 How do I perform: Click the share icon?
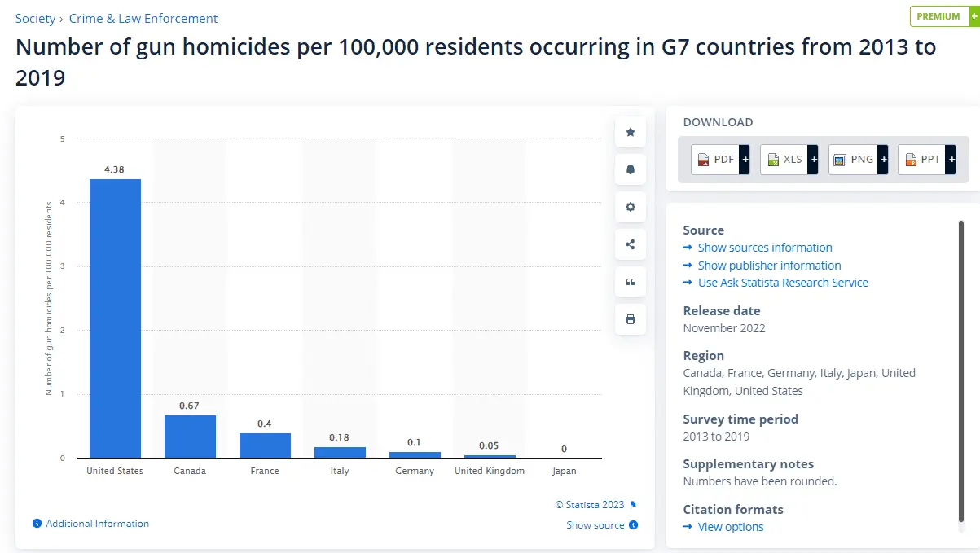pos(630,244)
